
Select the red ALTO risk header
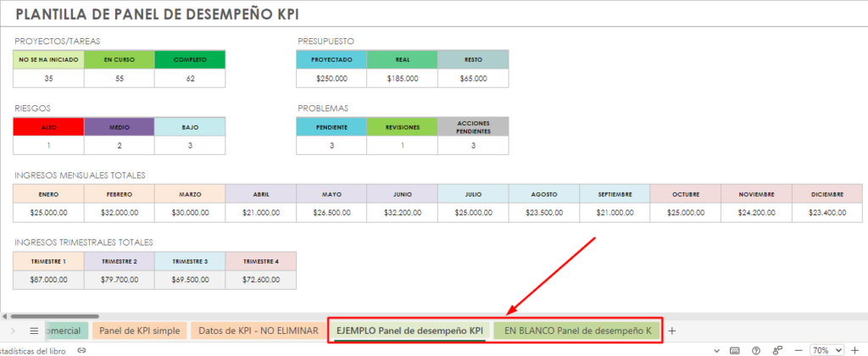[48, 127]
